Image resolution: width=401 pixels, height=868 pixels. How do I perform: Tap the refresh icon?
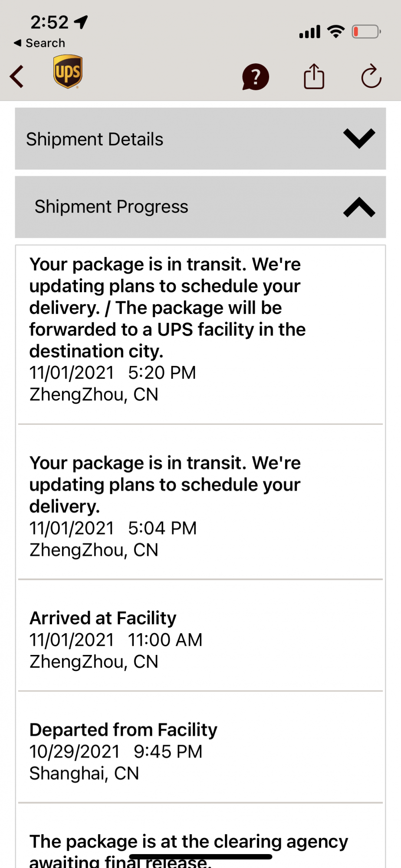point(371,77)
